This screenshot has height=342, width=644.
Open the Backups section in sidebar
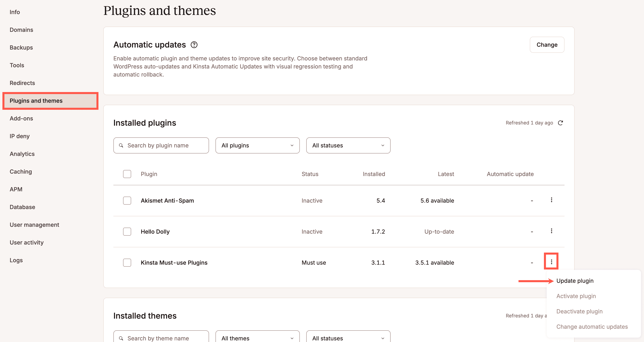[x=21, y=47]
